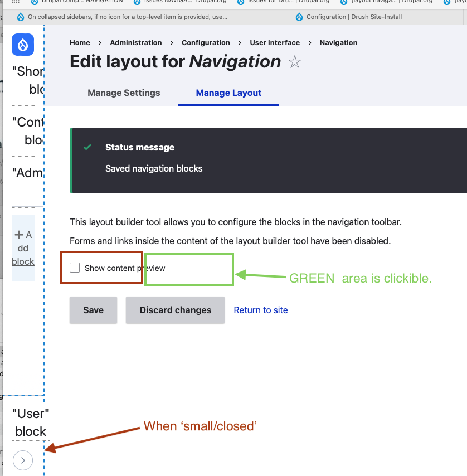Click the Configuration breadcrumb dropdown link

(x=206, y=42)
